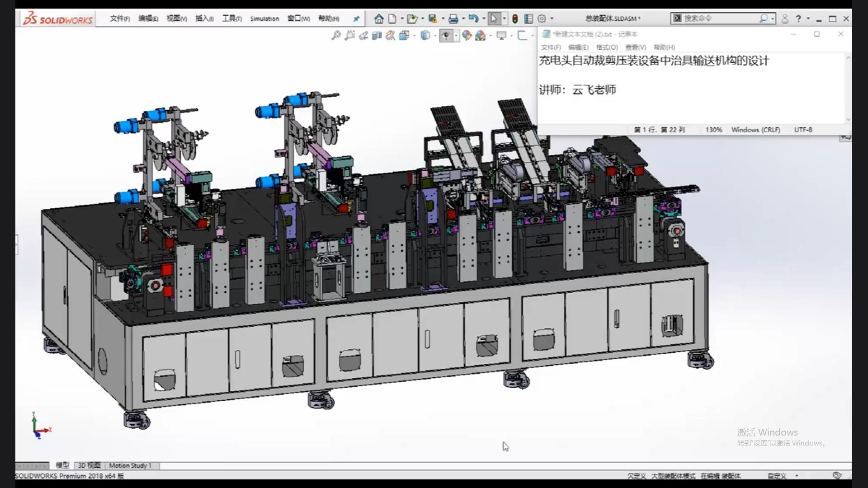Viewport: 868px width, 488px height.
Task: Open the 窗口(W) menu
Action: pyautogui.click(x=298, y=19)
